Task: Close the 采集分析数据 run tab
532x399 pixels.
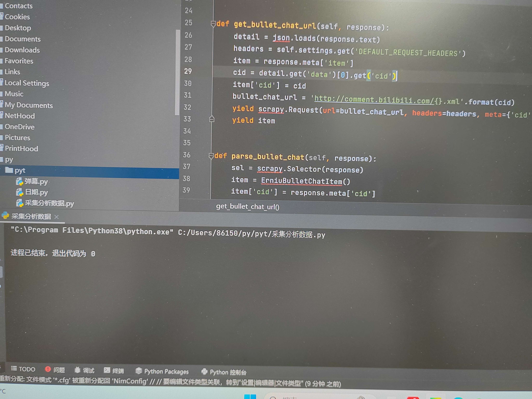Action: tap(56, 217)
